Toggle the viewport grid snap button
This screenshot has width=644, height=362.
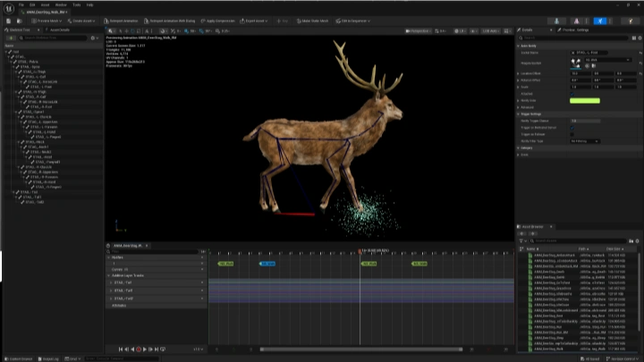187,30
